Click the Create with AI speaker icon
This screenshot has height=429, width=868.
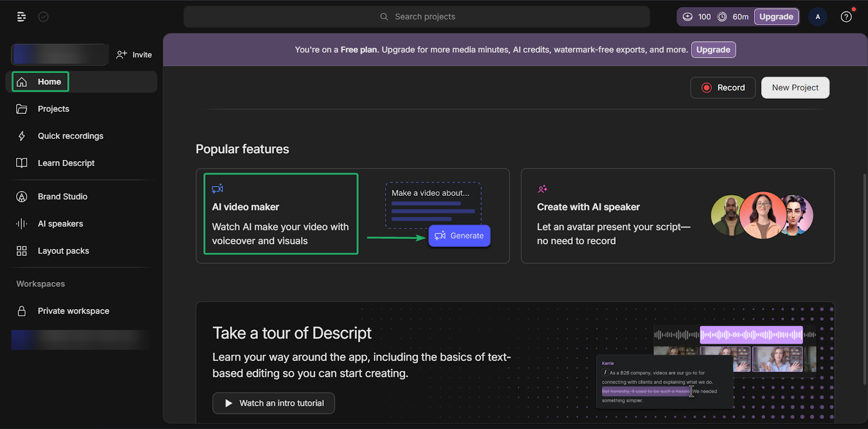542,189
